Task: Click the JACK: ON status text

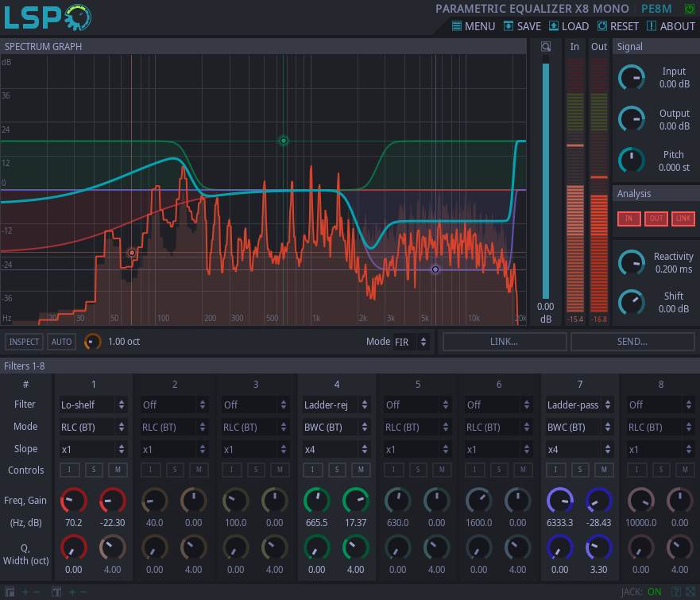Action: pyautogui.click(x=641, y=592)
